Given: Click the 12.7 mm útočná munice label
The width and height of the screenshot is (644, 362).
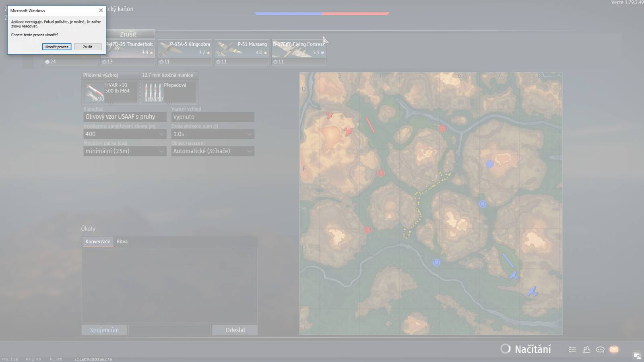Looking at the screenshot, I should 167,75.
